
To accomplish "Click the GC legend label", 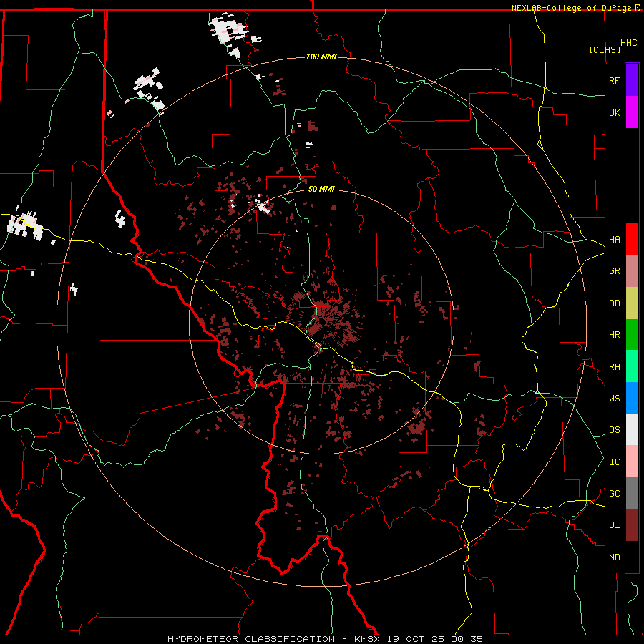I will pyautogui.click(x=614, y=494).
